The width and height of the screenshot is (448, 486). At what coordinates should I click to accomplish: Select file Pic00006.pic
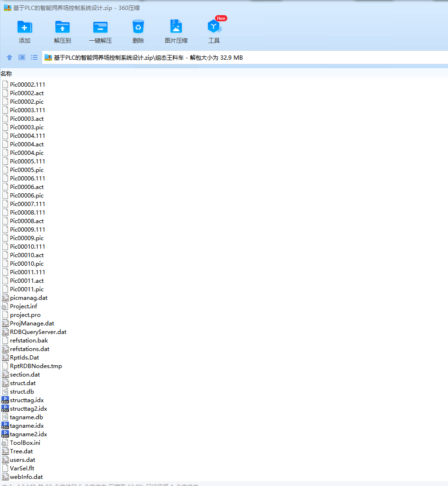point(23,195)
